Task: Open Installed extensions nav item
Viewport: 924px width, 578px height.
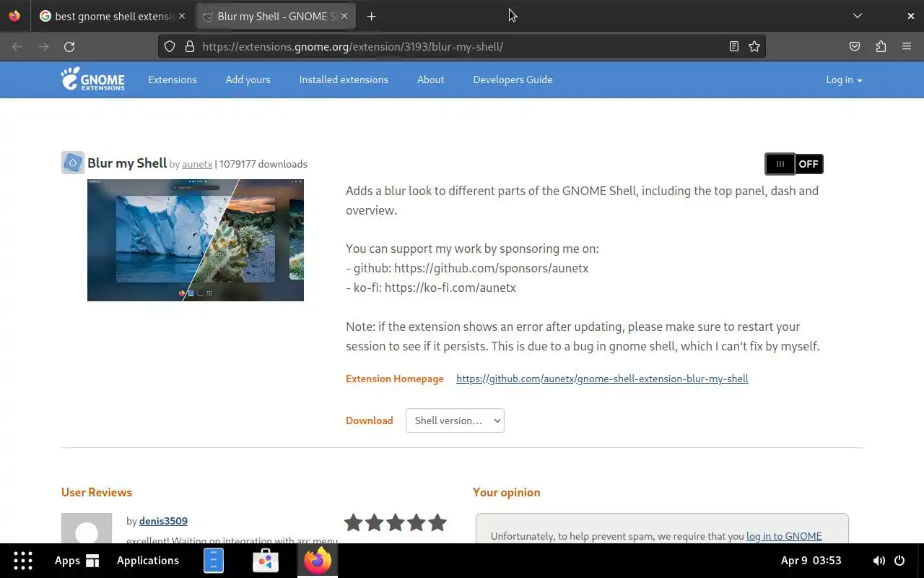Action: [x=344, y=79]
